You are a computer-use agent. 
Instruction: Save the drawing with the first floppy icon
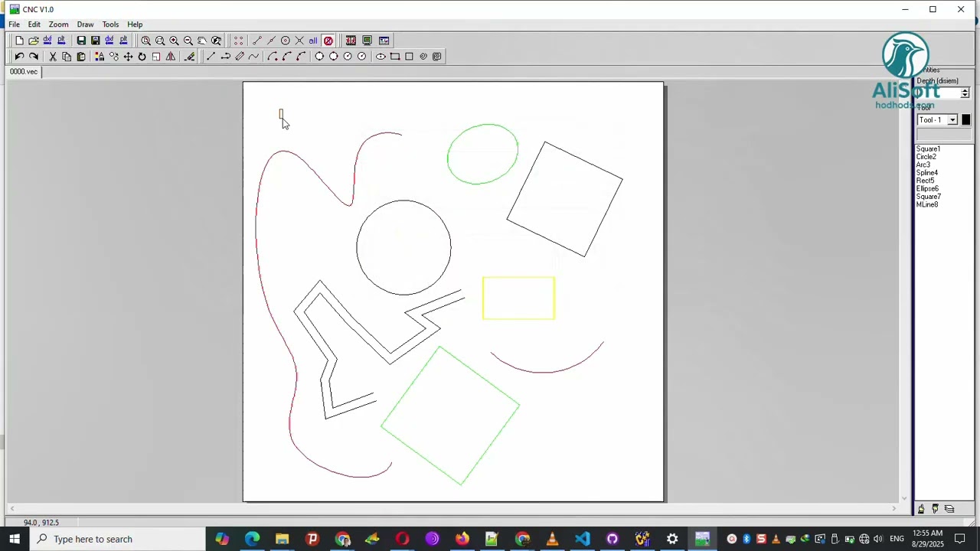[81, 41]
